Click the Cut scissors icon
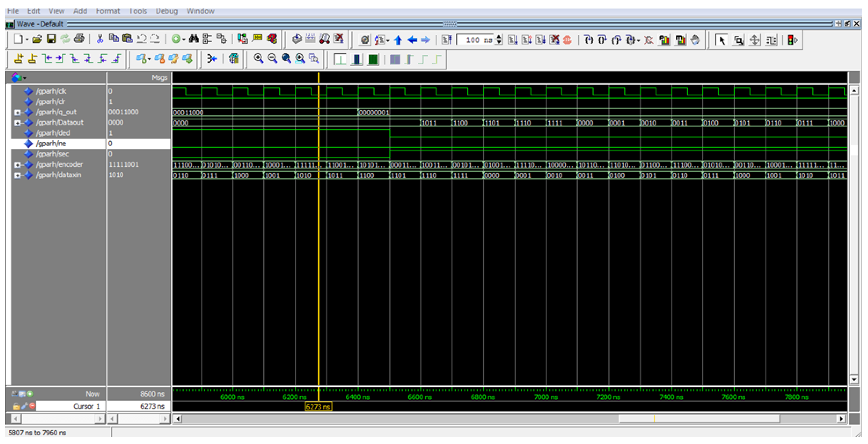868x444 pixels. 99,39
